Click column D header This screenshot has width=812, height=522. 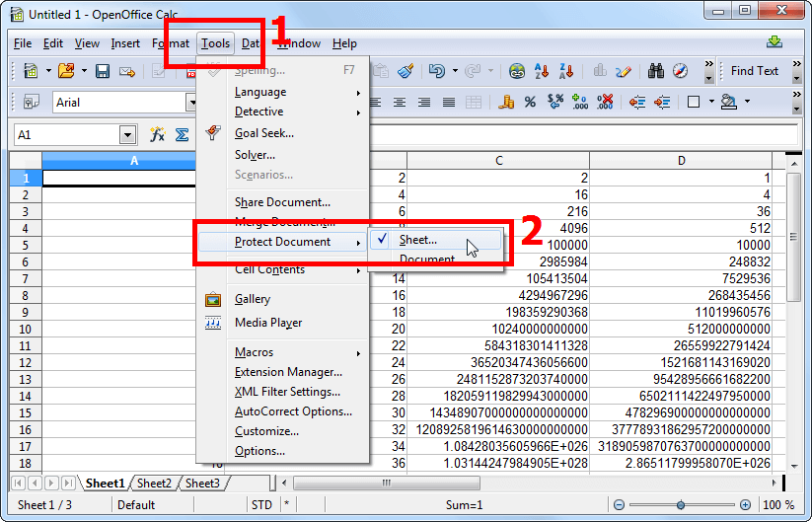(681, 161)
